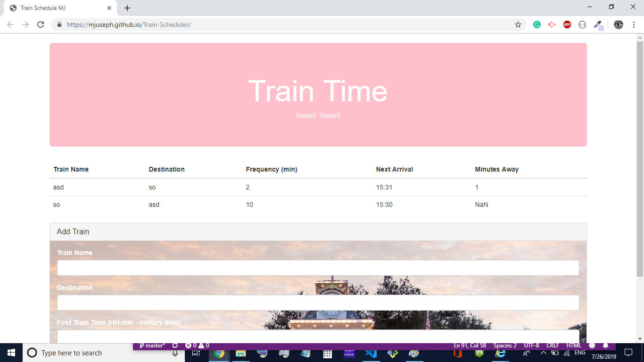Reload the Train Scheduler page

tap(41, 25)
